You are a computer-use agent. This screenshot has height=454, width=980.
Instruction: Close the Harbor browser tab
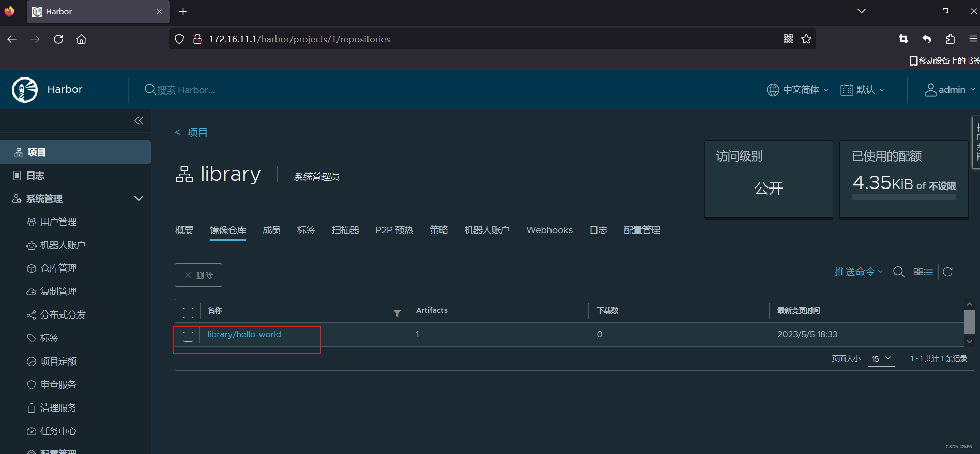[159, 11]
